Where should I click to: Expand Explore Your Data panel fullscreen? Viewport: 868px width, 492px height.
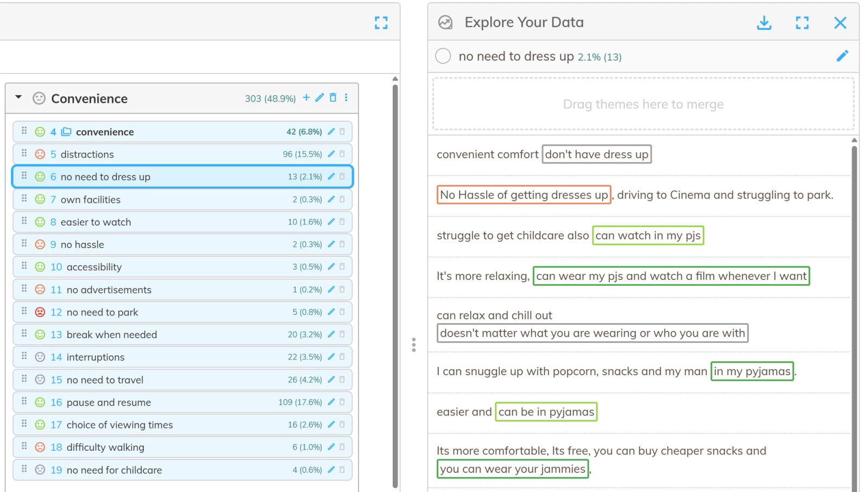click(802, 22)
